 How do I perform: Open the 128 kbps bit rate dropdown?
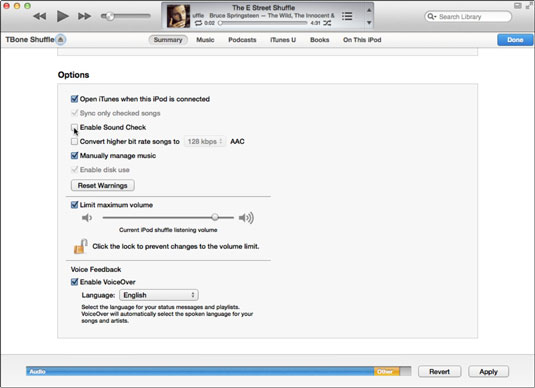(205, 141)
